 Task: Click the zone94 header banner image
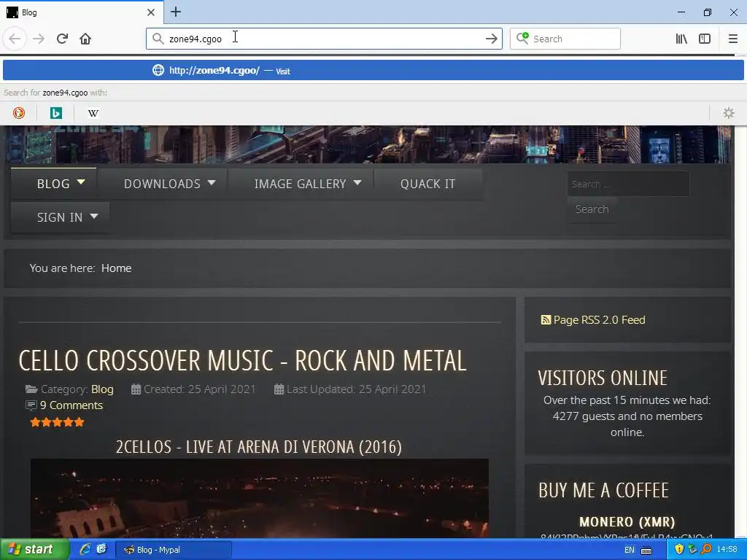coord(368,144)
